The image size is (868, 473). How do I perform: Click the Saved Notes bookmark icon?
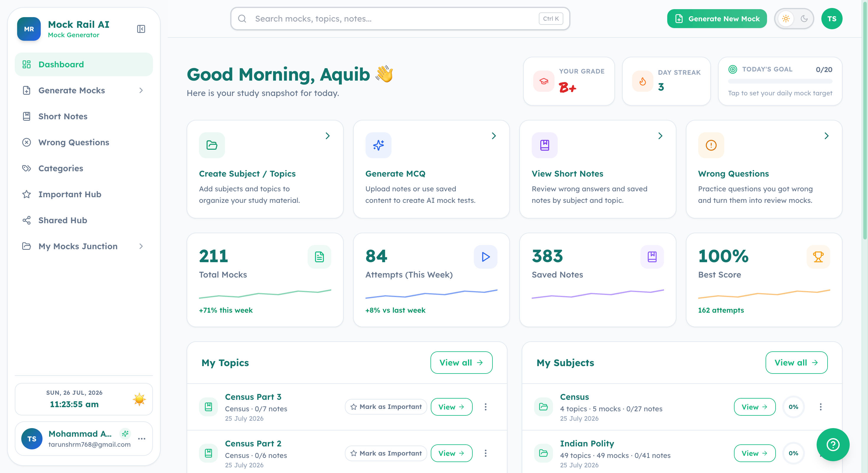tap(652, 257)
